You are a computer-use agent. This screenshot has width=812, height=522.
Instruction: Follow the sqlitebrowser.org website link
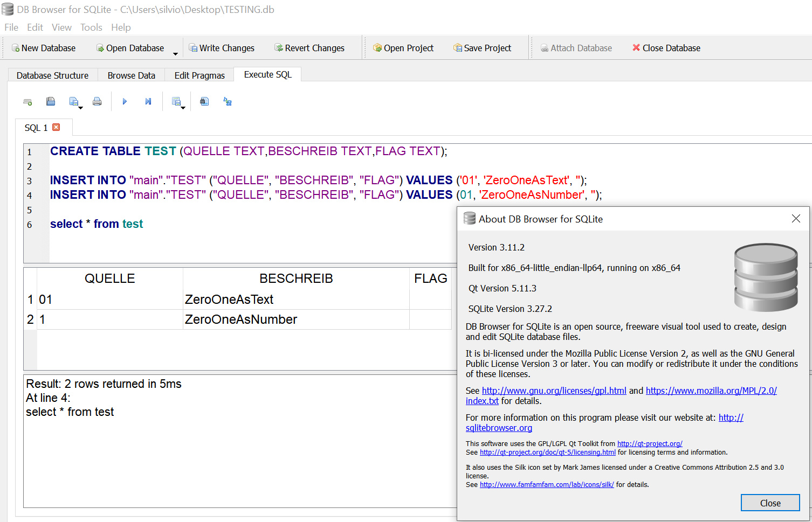click(x=499, y=428)
